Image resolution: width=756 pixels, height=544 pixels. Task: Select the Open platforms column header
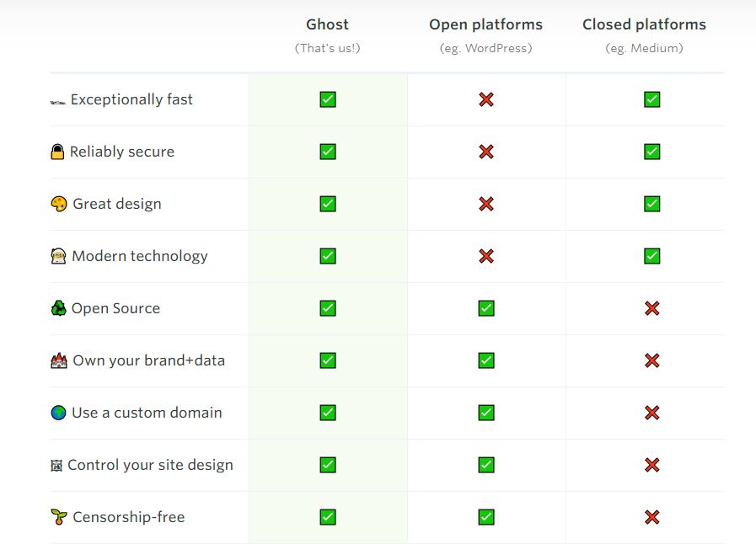click(x=486, y=24)
